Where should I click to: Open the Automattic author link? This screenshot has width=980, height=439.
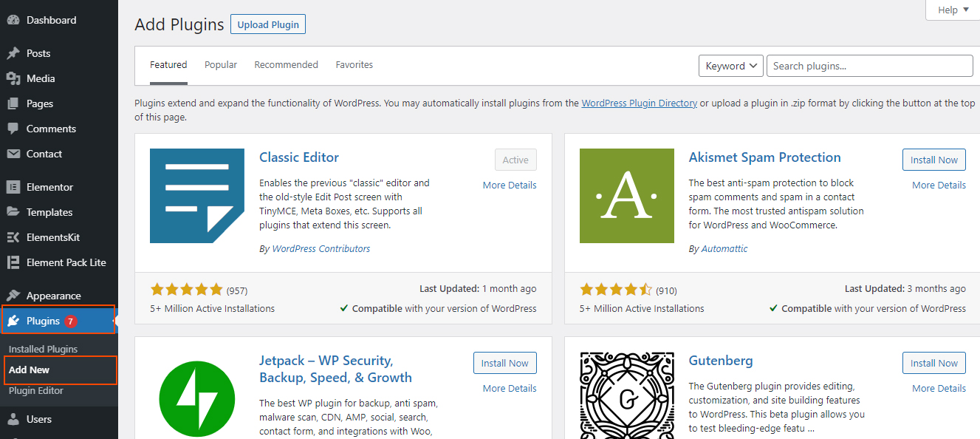pyautogui.click(x=724, y=249)
